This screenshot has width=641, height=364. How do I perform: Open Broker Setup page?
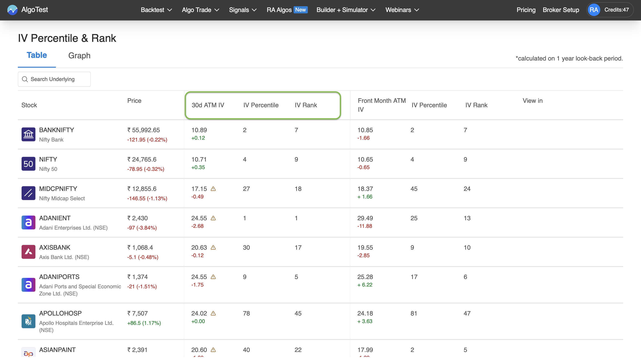coord(561,10)
